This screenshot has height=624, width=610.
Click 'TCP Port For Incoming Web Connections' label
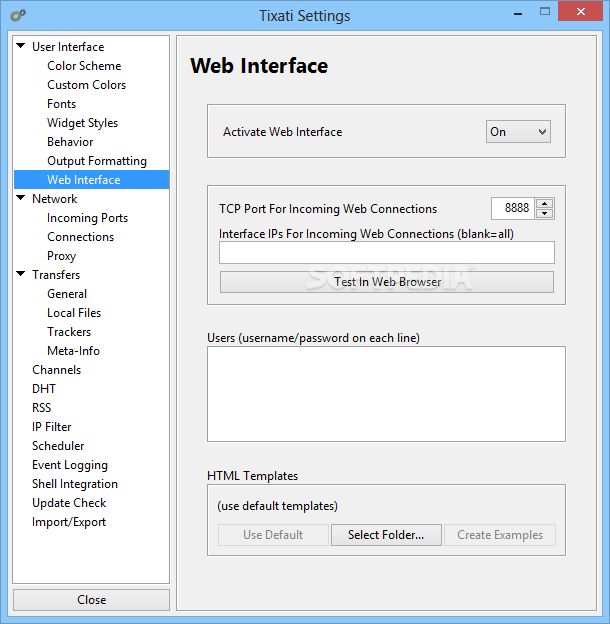pyautogui.click(x=328, y=209)
